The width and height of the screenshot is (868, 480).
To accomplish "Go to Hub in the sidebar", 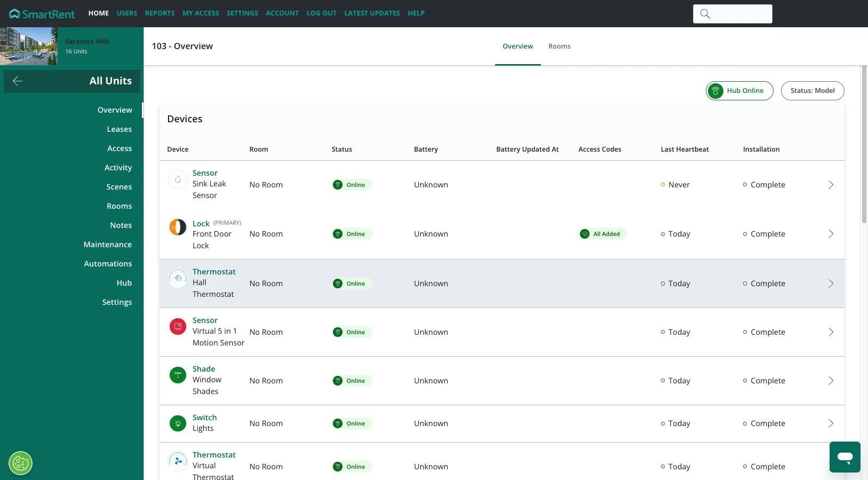I will (x=124, y=283).
